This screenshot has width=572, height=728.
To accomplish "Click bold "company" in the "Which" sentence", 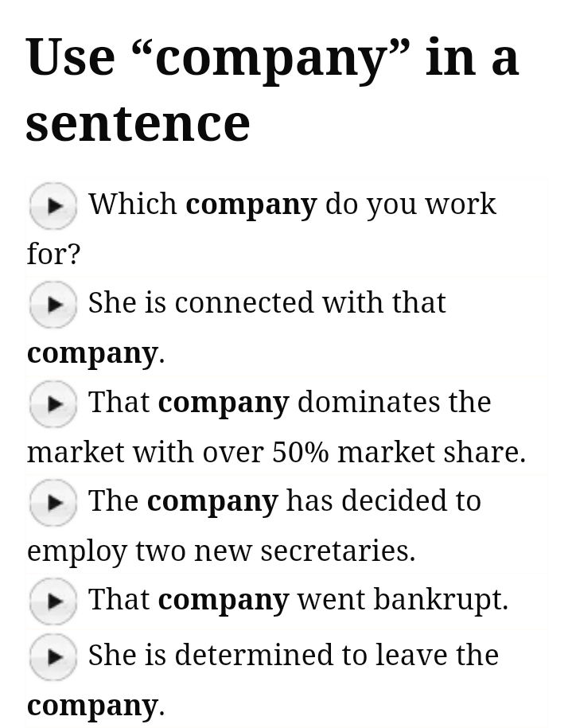I will [251, 204].
